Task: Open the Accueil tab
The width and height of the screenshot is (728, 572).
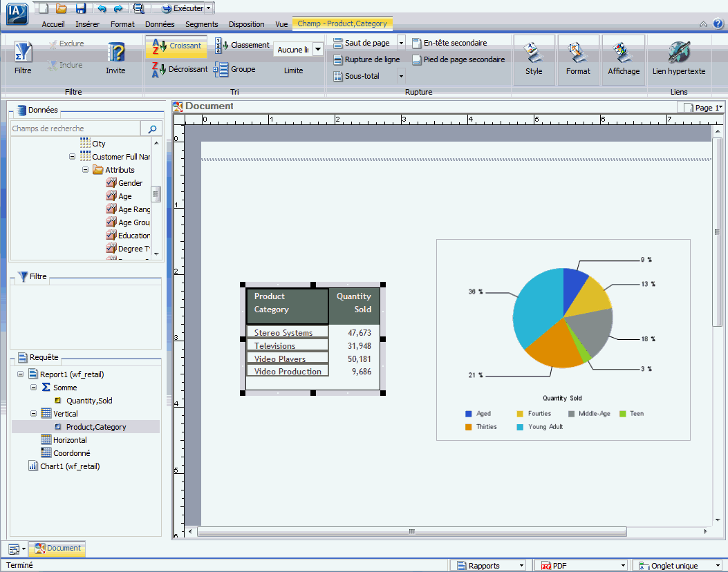Action: (53, 24)
